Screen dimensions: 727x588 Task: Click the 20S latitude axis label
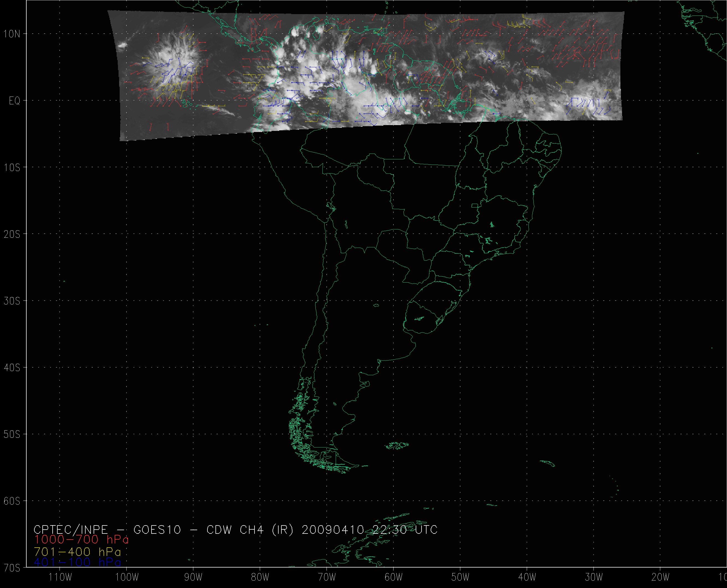12,234
